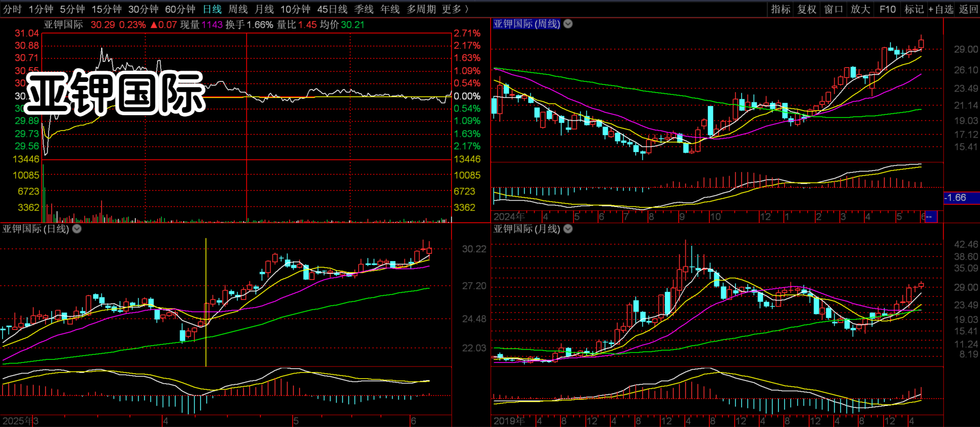Click the 29.00 weekly price axis label
980x427 pixels.
(966, 50)
